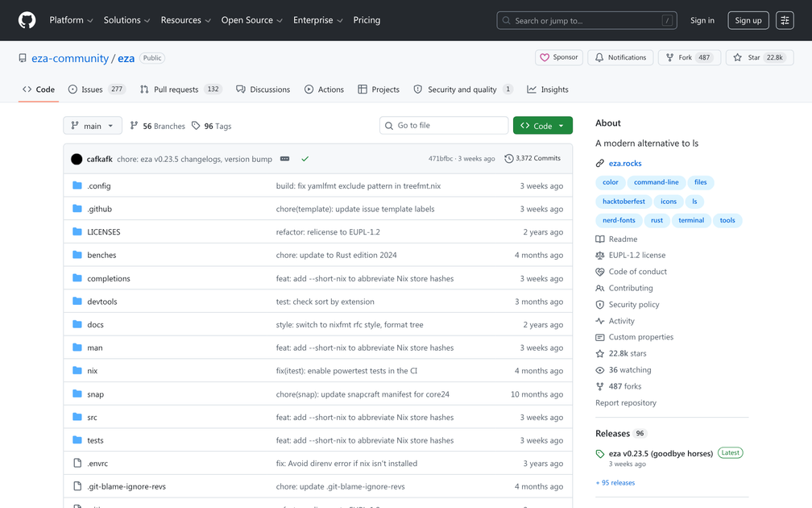Click the snap folder icon

click(x=77, y=394)
